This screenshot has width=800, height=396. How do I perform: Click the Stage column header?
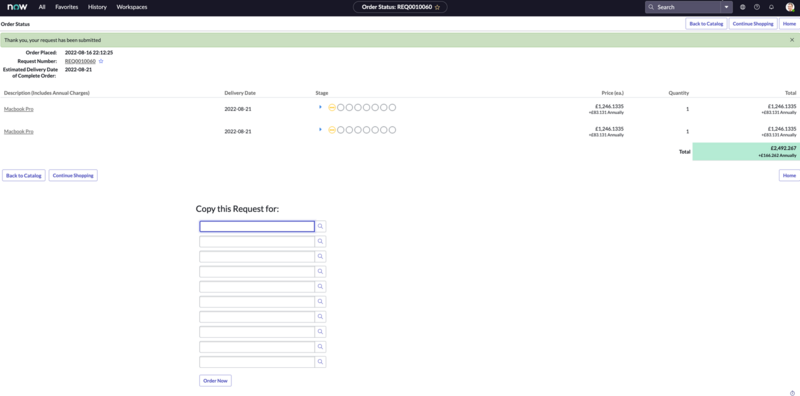(322, 93)
